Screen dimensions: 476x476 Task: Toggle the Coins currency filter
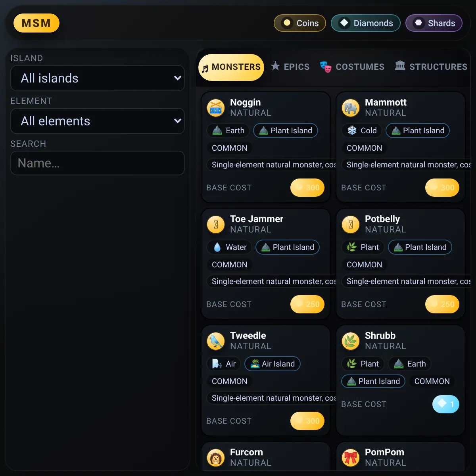pos(300,23)
